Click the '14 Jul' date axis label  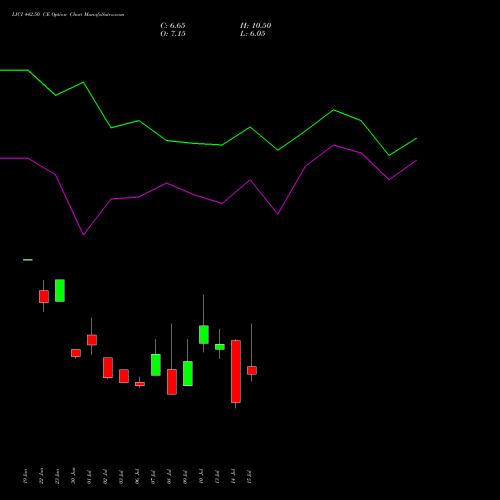tap(234, 477)
